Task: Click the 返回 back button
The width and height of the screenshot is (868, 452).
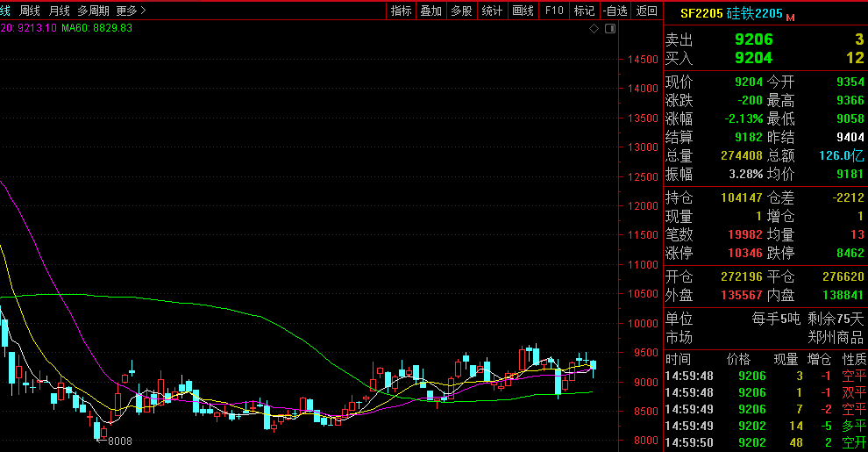Action: (646, 11)
